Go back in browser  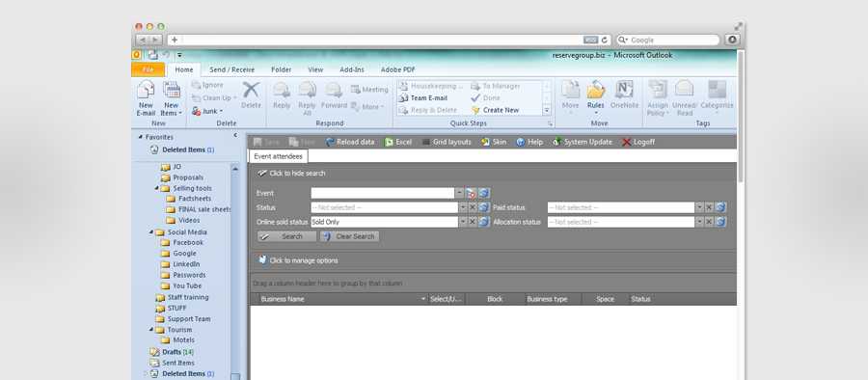pos(143,40)
